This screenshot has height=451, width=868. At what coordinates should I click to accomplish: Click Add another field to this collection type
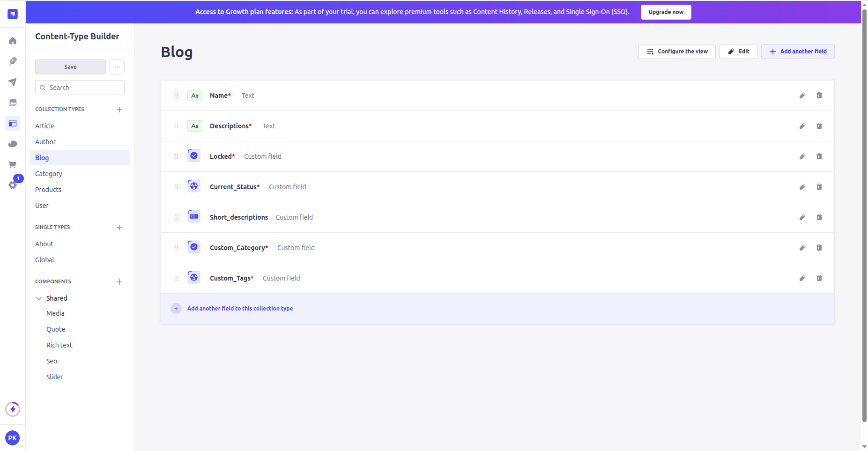coord(240,309)
